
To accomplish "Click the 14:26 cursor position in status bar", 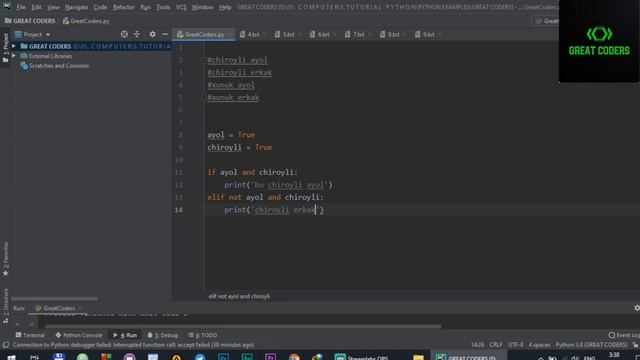I will pyautogui.click(x=477, y=345).
